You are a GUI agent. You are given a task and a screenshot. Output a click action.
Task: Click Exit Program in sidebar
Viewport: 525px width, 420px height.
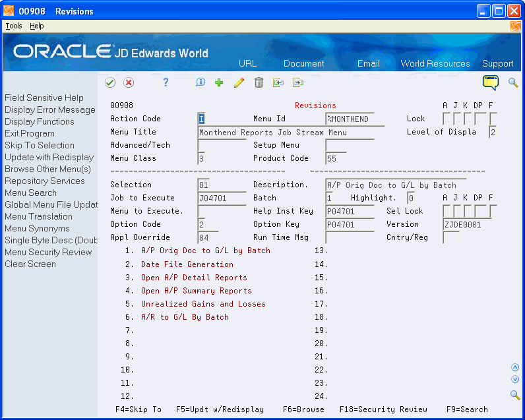point(30,134)
